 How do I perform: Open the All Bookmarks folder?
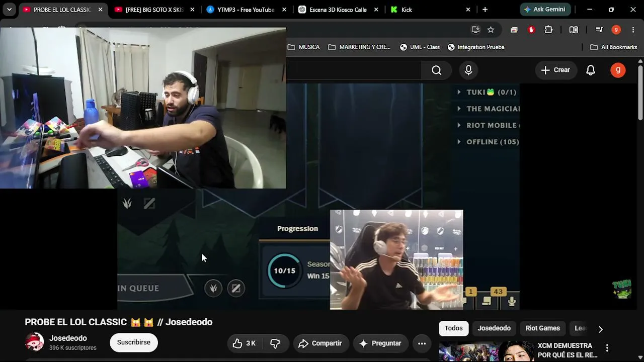613,47
